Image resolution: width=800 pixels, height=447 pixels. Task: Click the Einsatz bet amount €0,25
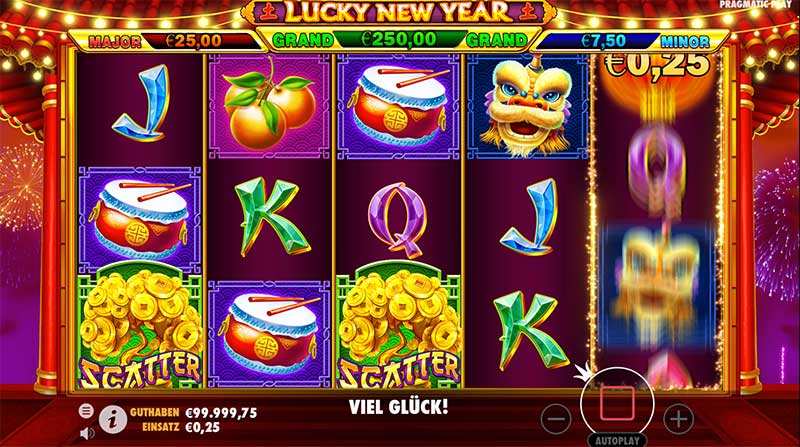coord(203,428)
